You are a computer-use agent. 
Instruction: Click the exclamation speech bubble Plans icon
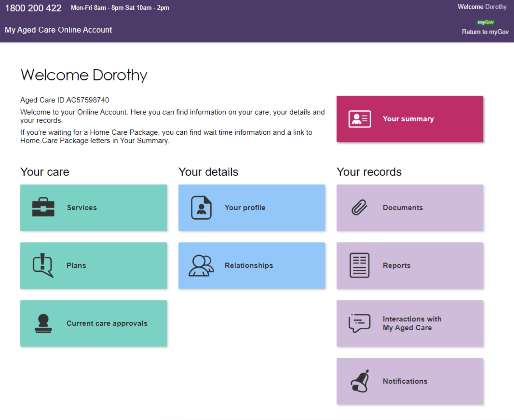point(43,265)
